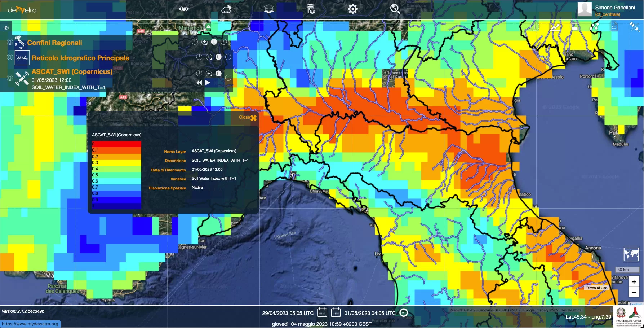Hide the layer list with eye icon
The width and height of the screenshot is (644, 328).
point(6,28)
